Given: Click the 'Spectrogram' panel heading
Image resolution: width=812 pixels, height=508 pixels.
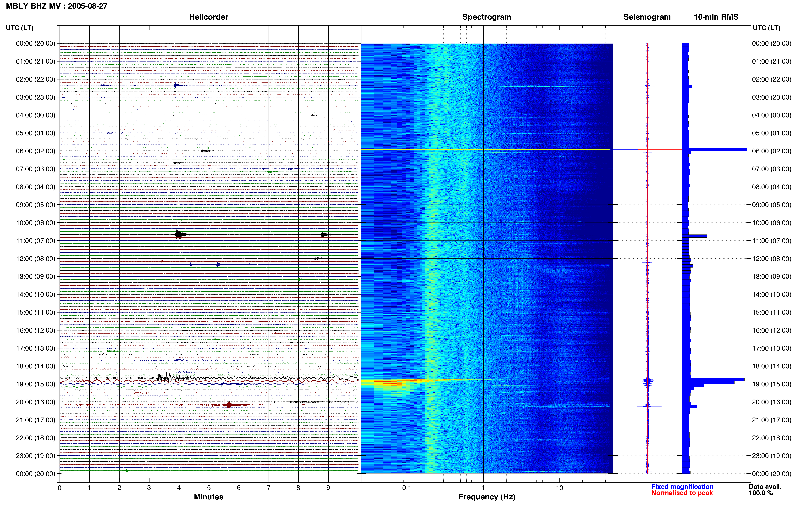Looking at the screenshot, I should (487, 17).
